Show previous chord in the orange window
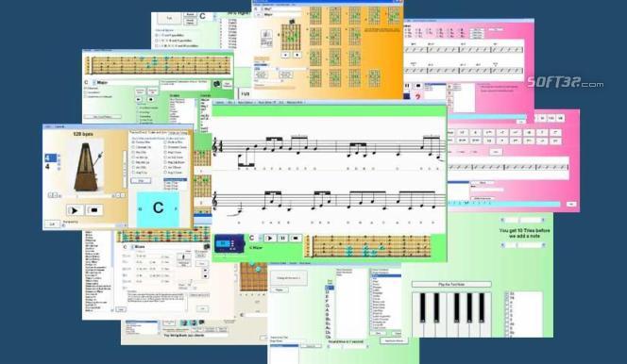Screen dimensions: 627x364 click(285, 55)
